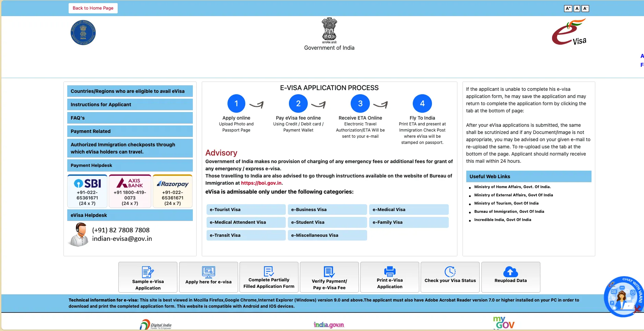
Task: Click Apply here for e-visa
Action: (209, 277)
